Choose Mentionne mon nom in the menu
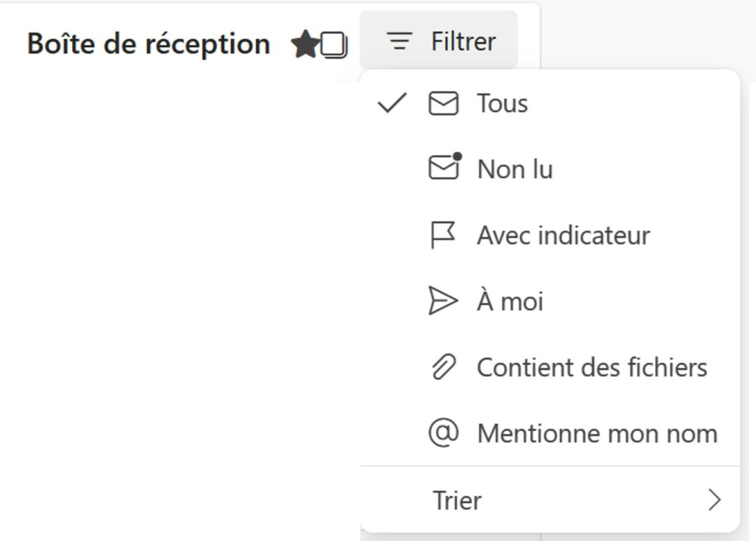The height and width of the screenshot is (541, 756). [x=595, y=433]
